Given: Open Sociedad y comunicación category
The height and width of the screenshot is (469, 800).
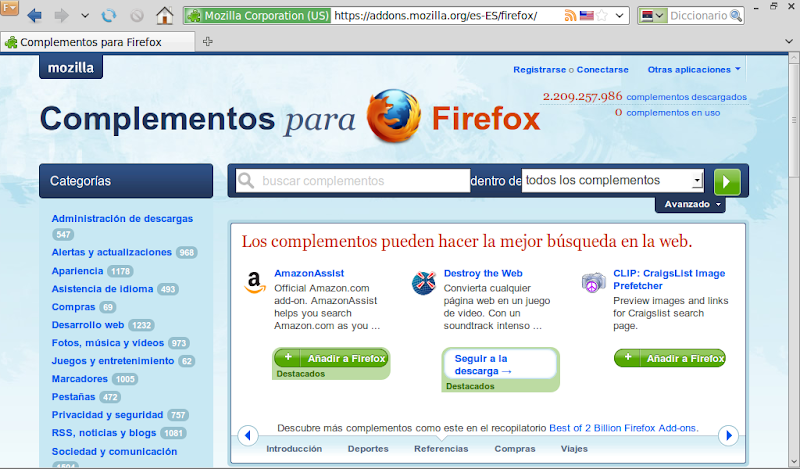Looking at the screenshot, I should [114, 452].
